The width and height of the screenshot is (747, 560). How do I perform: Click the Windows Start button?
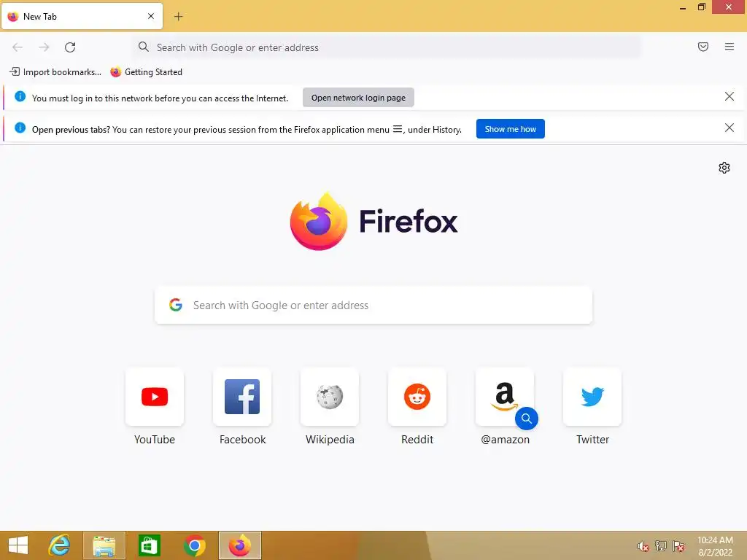(x=18, y=545)
